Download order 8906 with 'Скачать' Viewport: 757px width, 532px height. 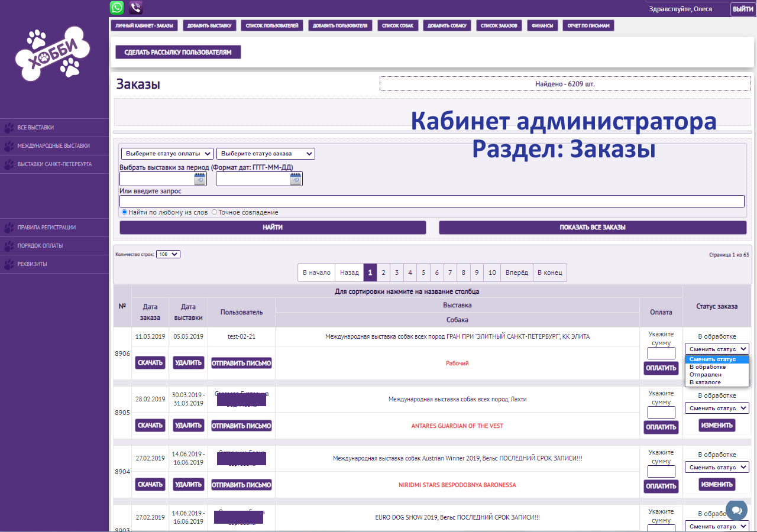click(150, 362)
